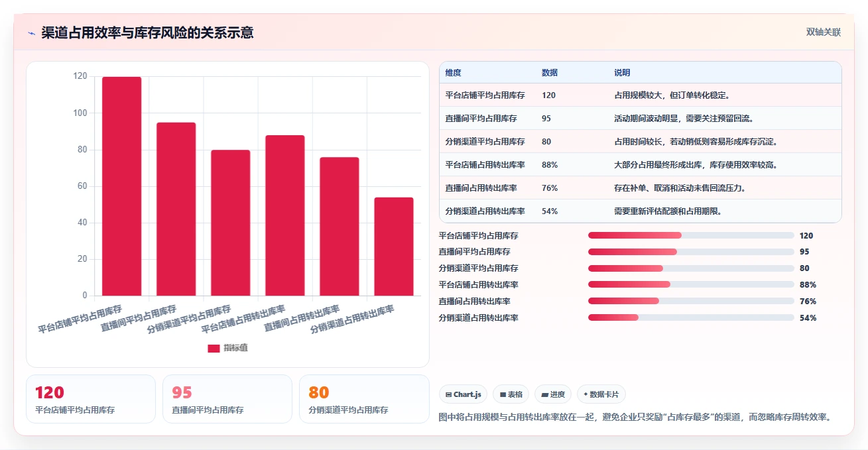Click description 占用规模较大，但订单转化稳定。
This screenshot has height=450, width=868.
pyautogui.click(x=672, y=95)
